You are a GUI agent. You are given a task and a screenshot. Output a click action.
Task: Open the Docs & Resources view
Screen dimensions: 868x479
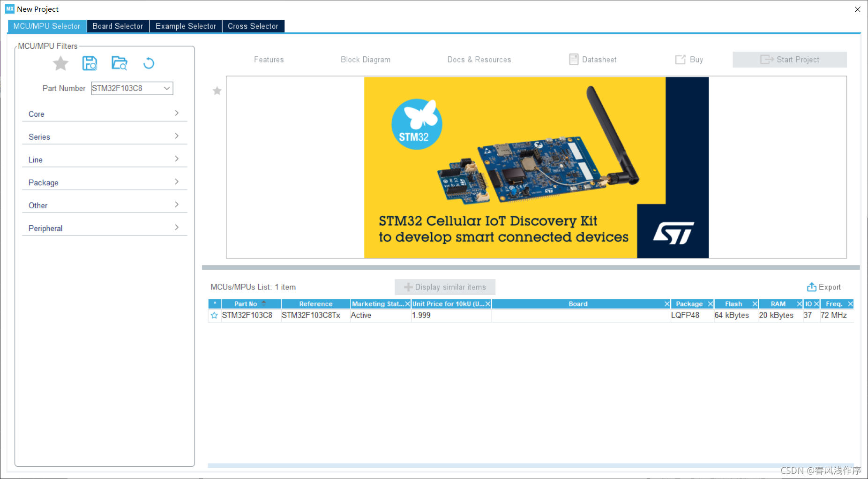(479, 60)
